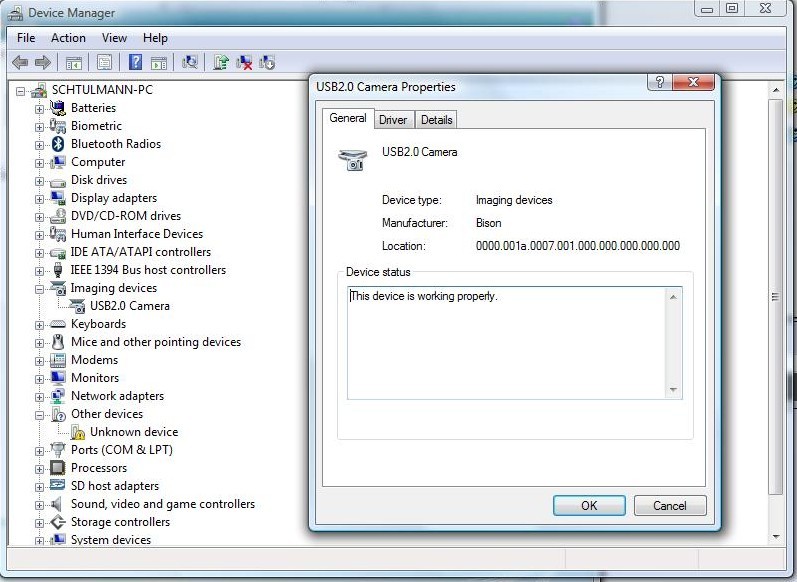Viewport: 797px width, 582px height.
Task: Click the Batteries category icon
Action: [58, 108]
